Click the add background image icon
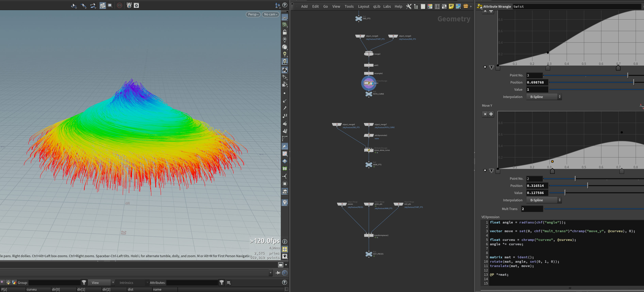Image resolution: width=644 pixels, height=292 pixels. click(x=458, y=7)
